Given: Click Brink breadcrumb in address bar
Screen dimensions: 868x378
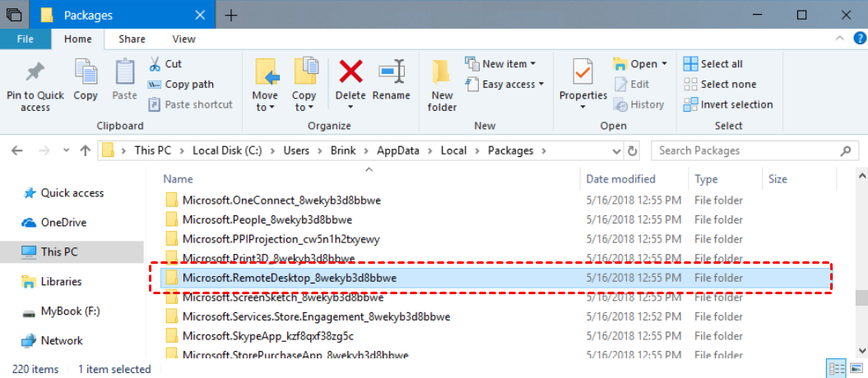Looking at the screenshot, I should tap(344, 150).
